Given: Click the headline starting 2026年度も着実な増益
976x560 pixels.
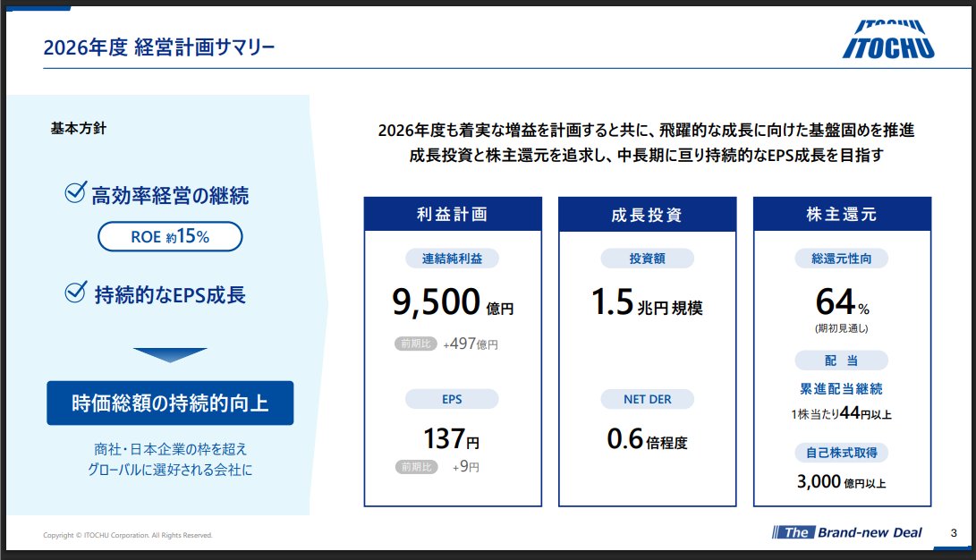Looking at the screenshot, I should coord(646,130).
